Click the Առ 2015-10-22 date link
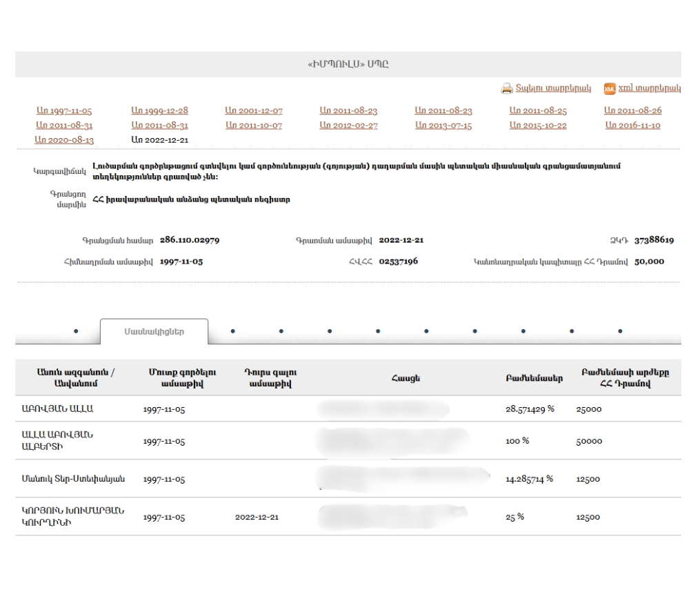Screen dimensions: 700x592 coord(538,125)
